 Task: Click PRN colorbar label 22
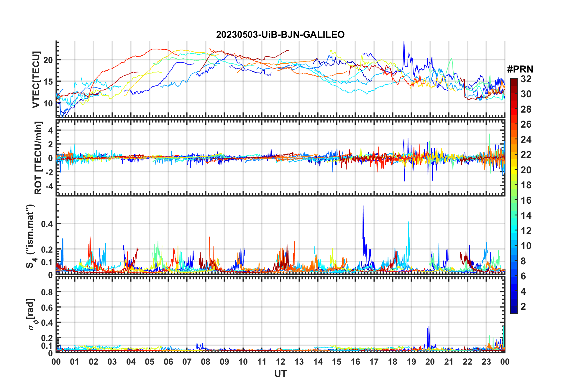click(x=526, y=155)
